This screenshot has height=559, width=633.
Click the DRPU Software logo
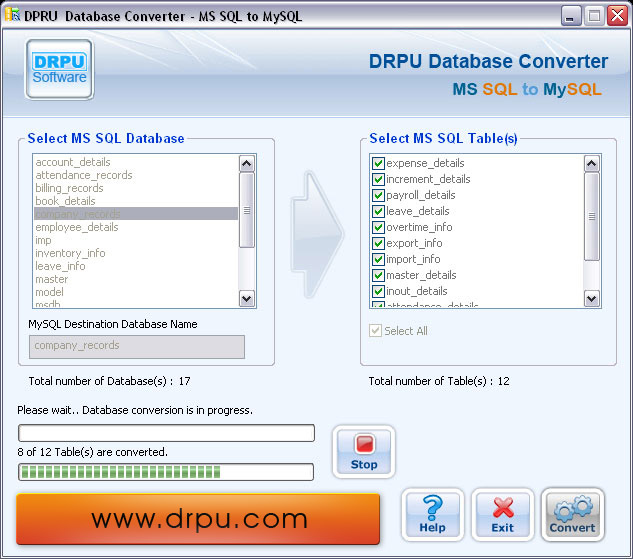click(x=59, y=69)
